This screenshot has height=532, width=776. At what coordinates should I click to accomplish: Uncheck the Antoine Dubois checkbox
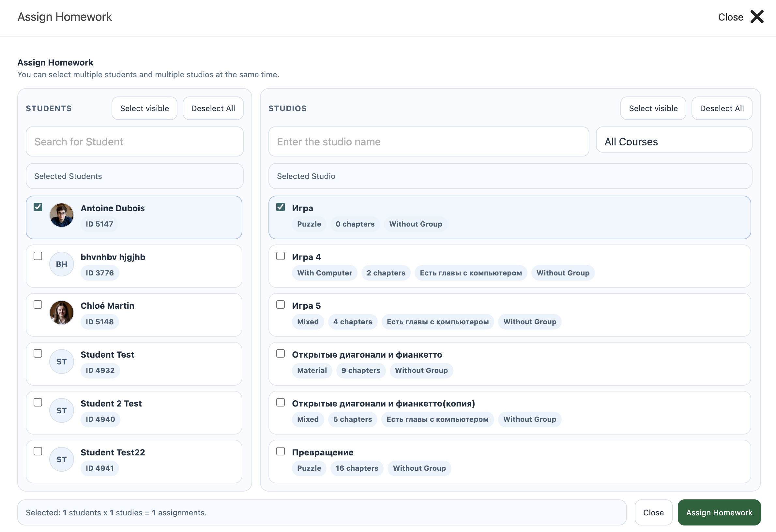tap(38, 207)
